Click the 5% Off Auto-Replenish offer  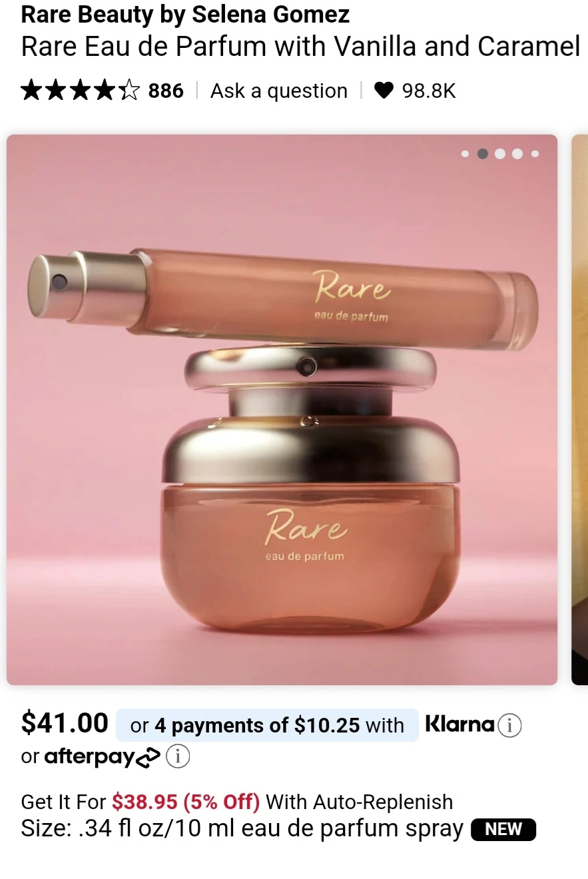click(237, 802)
